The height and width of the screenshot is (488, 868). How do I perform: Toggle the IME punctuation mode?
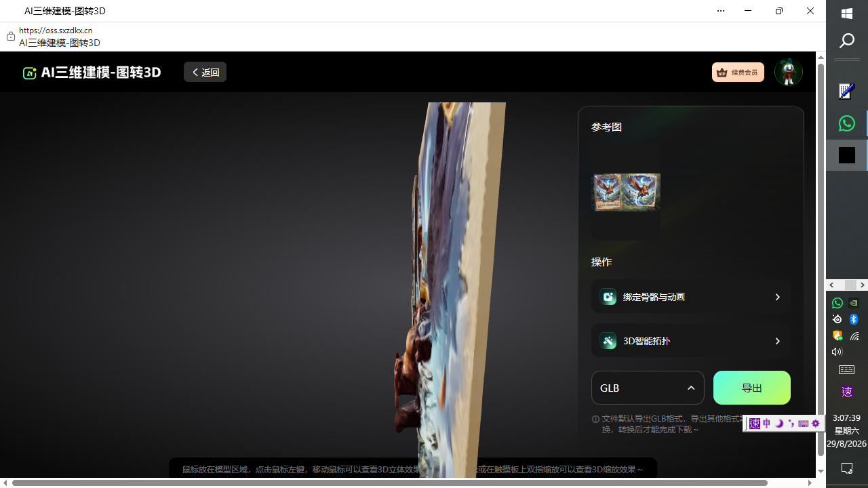(x=791, y=424)
